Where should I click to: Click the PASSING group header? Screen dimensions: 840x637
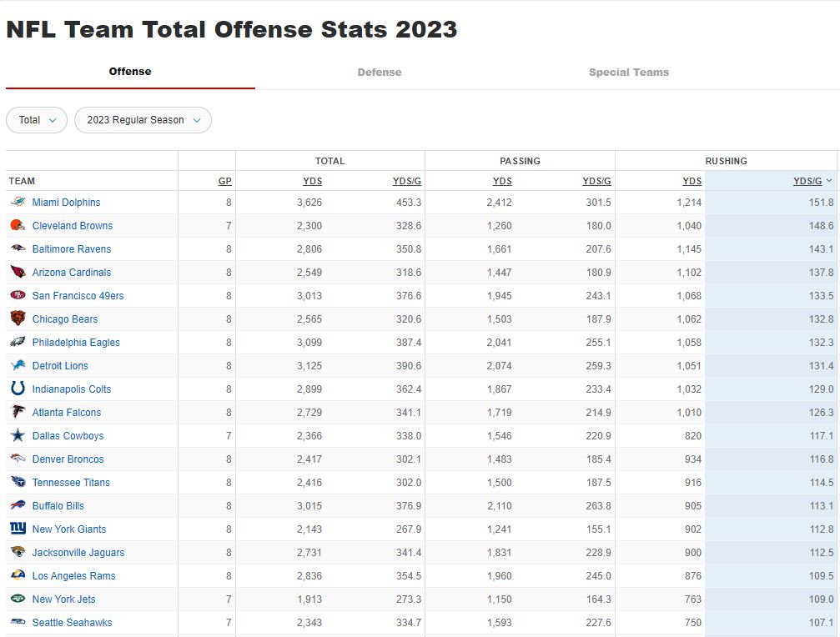click(520, 161)
